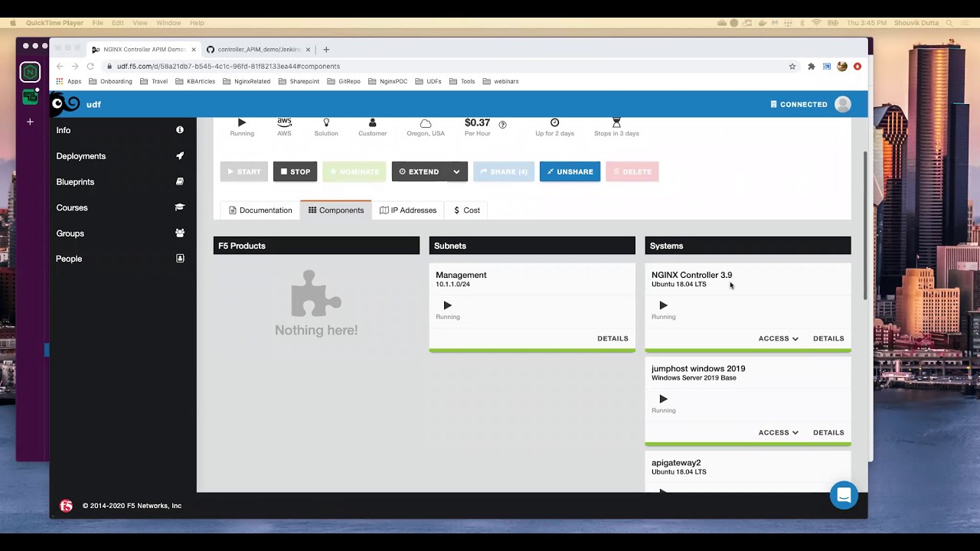Screen dimensions: 980x551
Task: Click the Running play icon in deployment summary
Action: click(x=242, y=122)
